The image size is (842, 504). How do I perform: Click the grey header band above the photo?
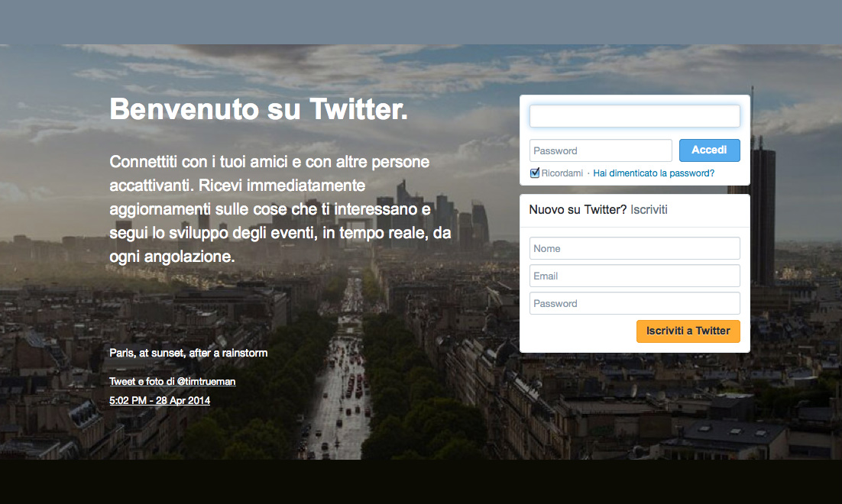(x=420, y=21)
